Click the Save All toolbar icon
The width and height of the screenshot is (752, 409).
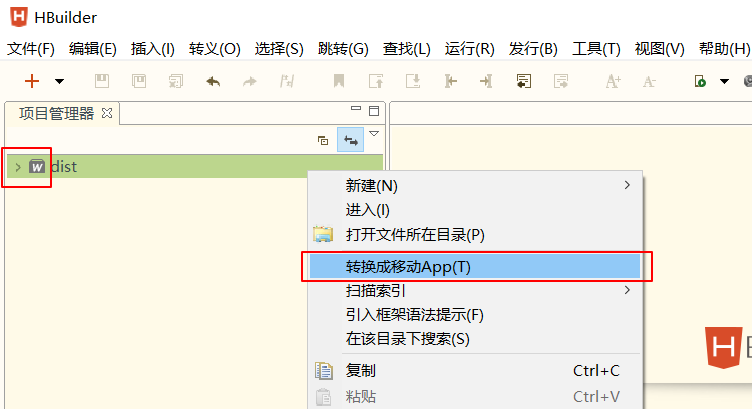click(176, 81)
